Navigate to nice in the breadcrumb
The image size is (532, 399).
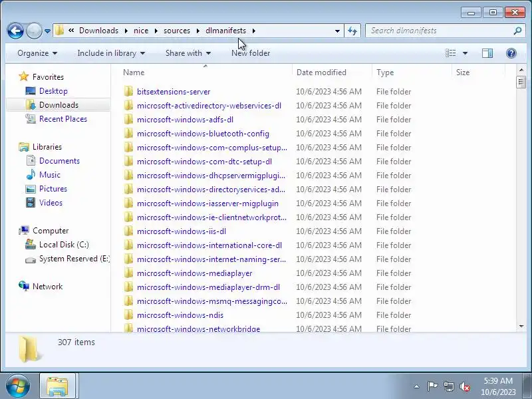tap(141, 31)
